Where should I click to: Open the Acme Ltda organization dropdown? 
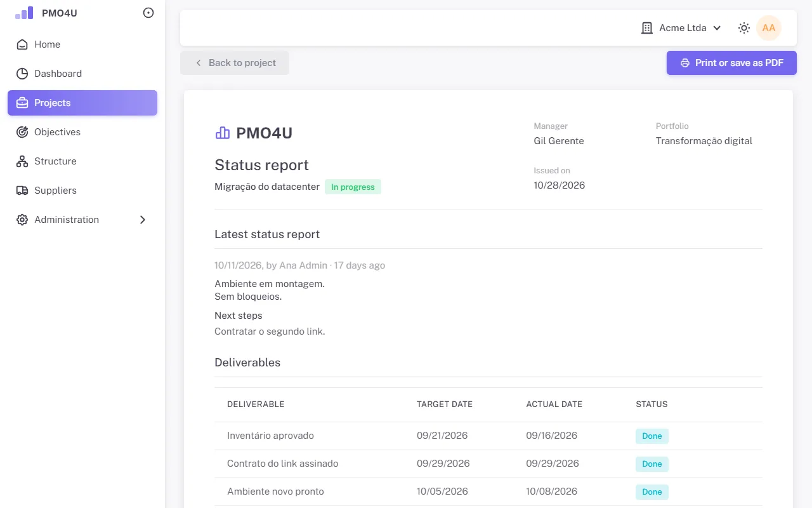(682, 28)
